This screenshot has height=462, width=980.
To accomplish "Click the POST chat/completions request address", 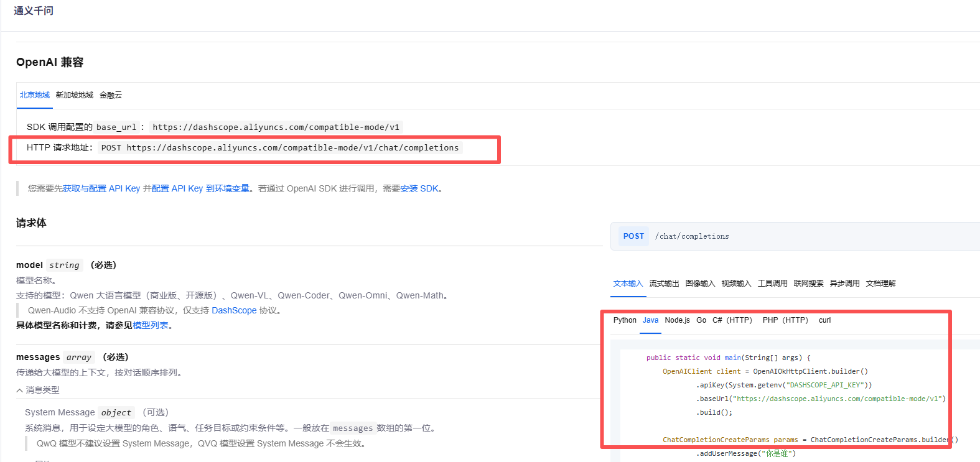I will (280, 147).
